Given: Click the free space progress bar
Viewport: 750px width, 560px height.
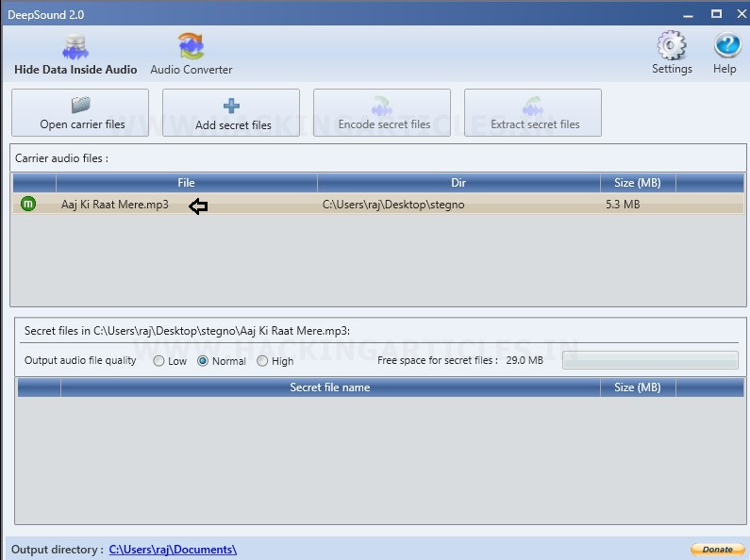Looking at the screenshot, I should (650, 360).
